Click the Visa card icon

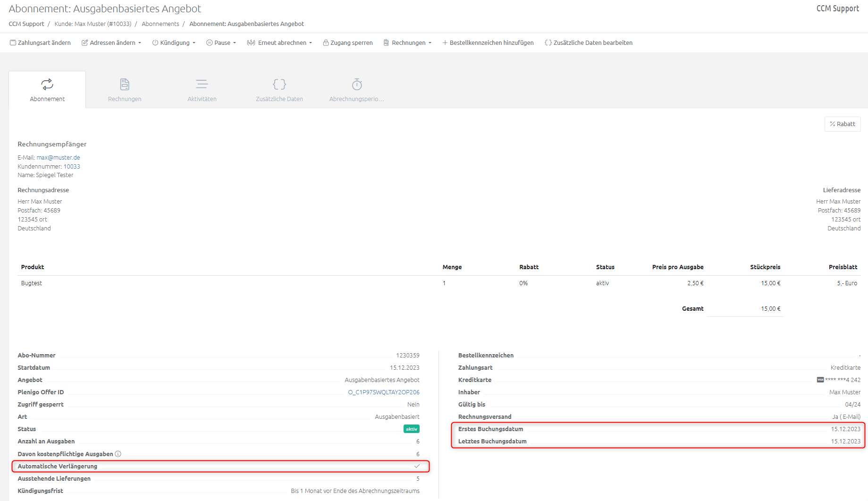[820, 380]
